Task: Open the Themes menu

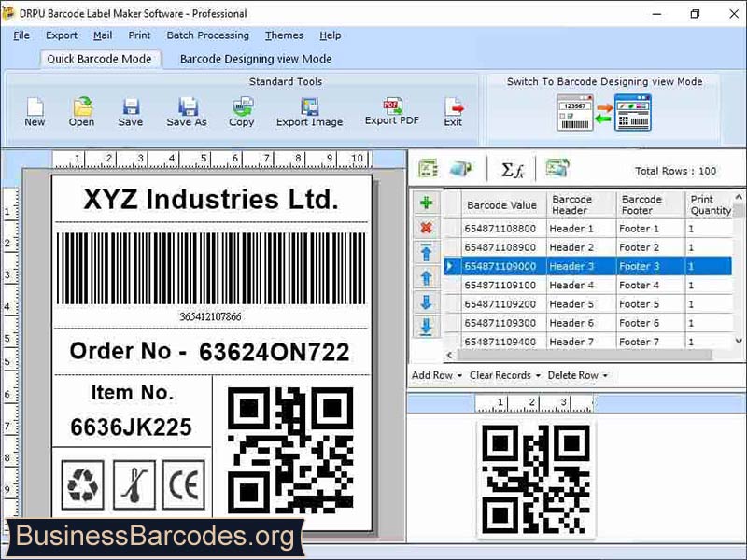Action: 284,35
